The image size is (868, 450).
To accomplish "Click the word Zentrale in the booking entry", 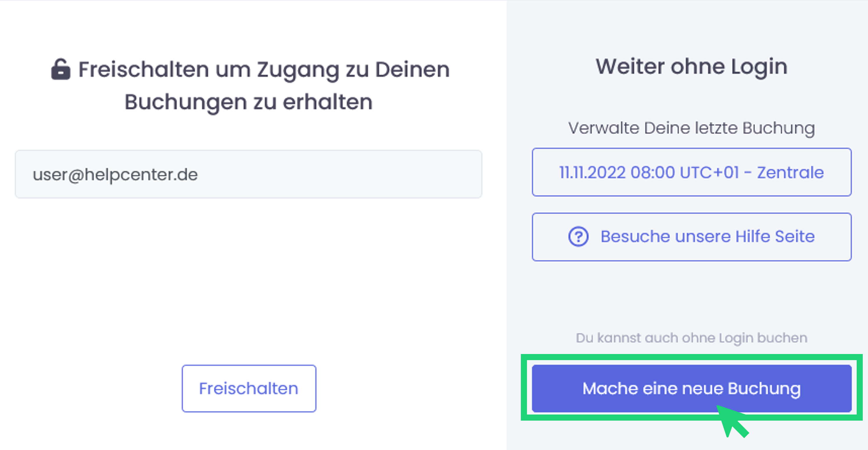I will click(x=790, y=173).
